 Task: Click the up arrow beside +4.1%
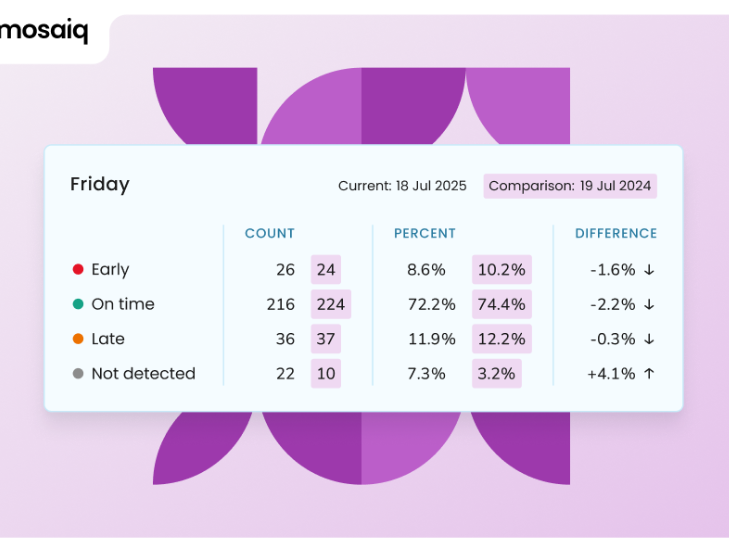point(649,374)
